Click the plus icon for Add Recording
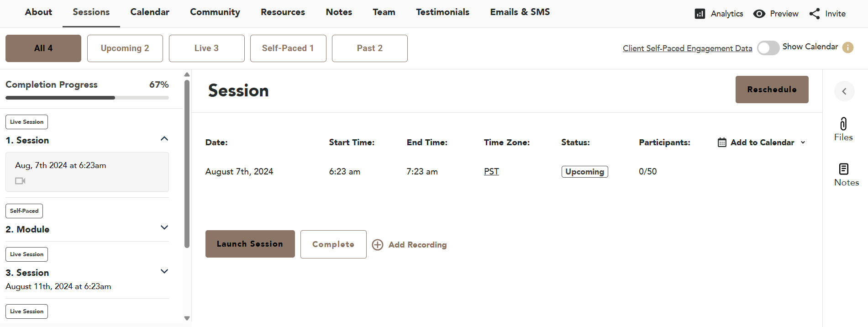 [378, 245]
